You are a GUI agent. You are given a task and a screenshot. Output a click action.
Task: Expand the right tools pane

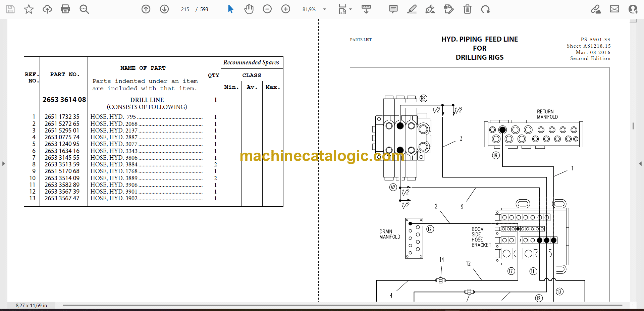[x=640, y=164]
